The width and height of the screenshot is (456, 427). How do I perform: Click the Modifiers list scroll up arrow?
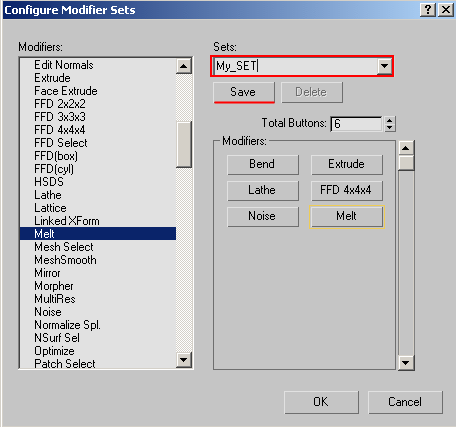[183, 66]
